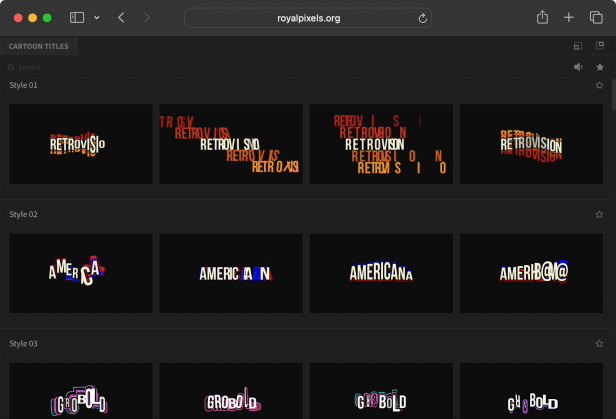The width and height of the screenshot is (616, 419).
Task: Go forward with the browser forward arrow
Action: point(147,18)
